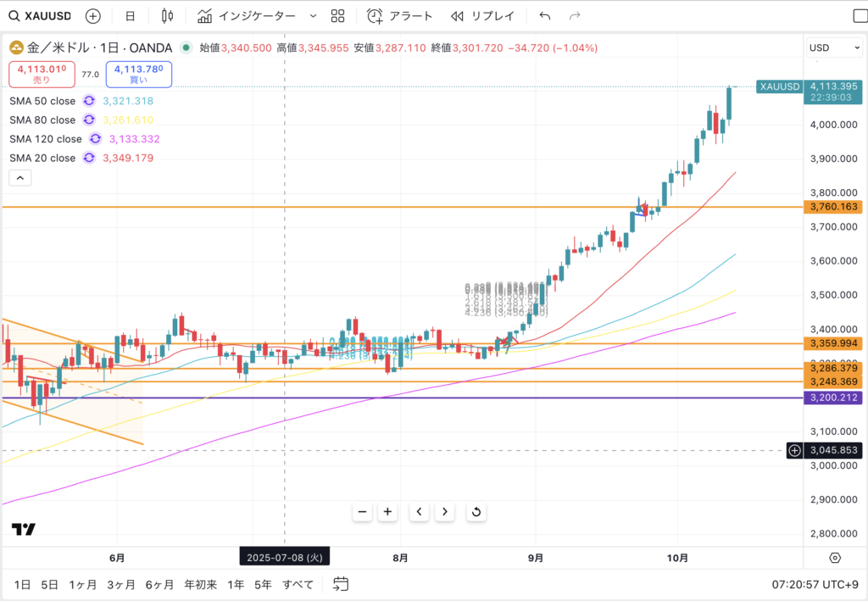Click the blue 買い buy price button

pos(138,74)
